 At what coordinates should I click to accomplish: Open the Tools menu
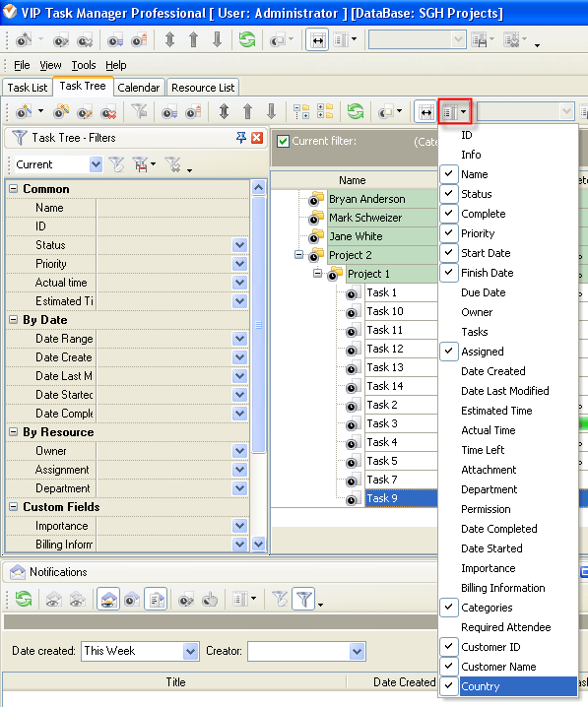pos(84,65)
